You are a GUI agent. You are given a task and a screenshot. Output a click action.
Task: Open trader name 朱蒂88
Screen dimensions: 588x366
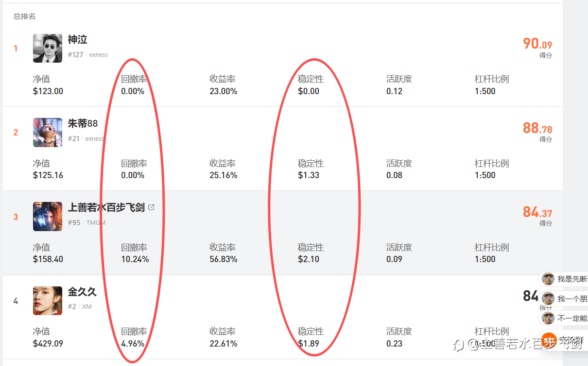coord(83,124)
